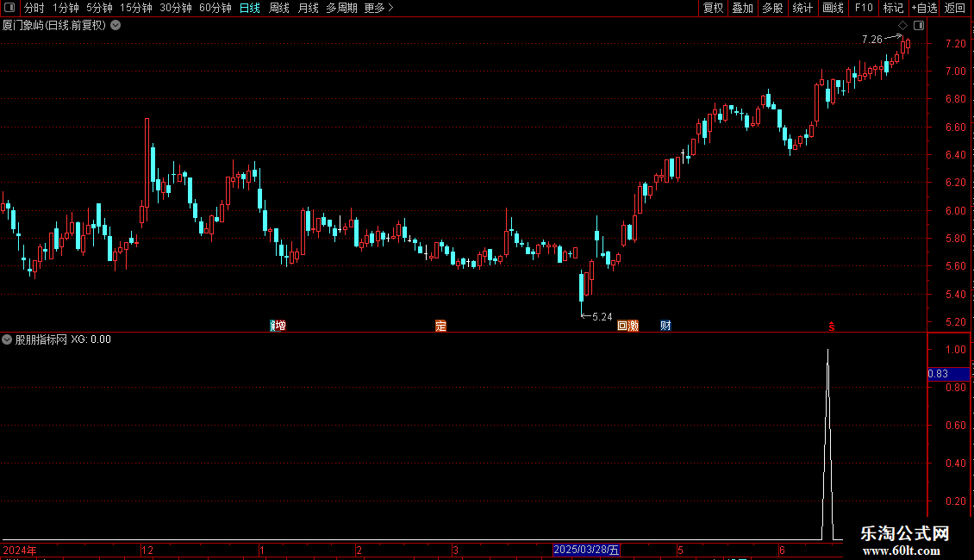Click the 返回 back button
The height and width of the screenshot is (560, 974).
[955, 8]
